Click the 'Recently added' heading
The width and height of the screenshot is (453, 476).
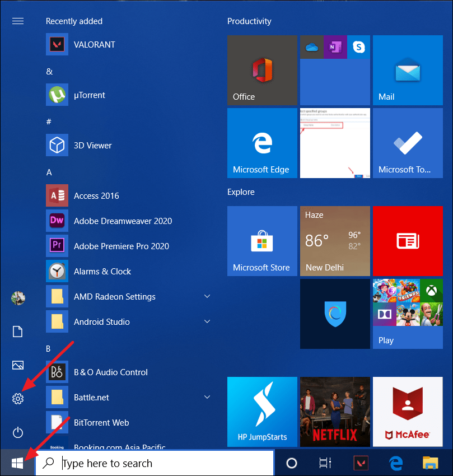(74, 21)
